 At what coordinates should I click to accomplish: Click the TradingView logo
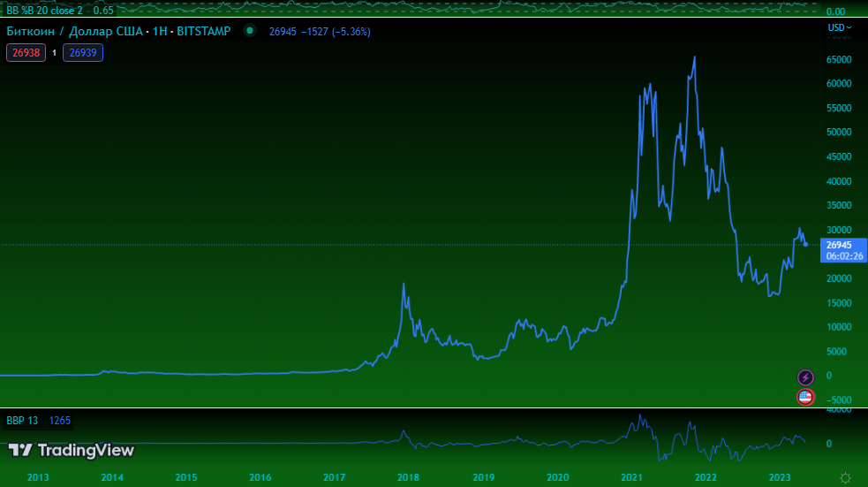(71, 450)
